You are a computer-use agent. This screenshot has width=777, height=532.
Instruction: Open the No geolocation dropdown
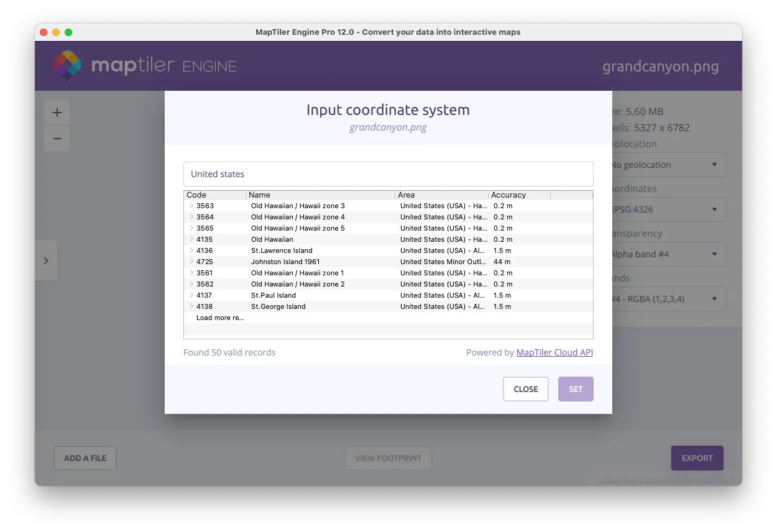pos(669,165)
